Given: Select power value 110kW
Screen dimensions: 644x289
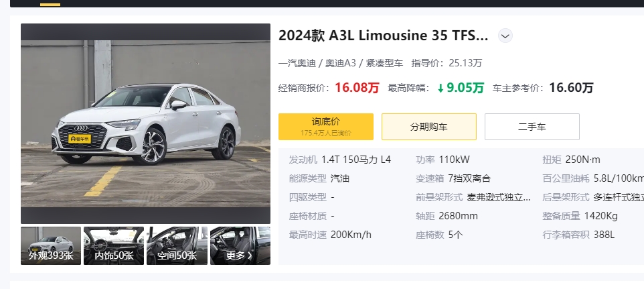Looking at the screenshot, I should 455,160.
